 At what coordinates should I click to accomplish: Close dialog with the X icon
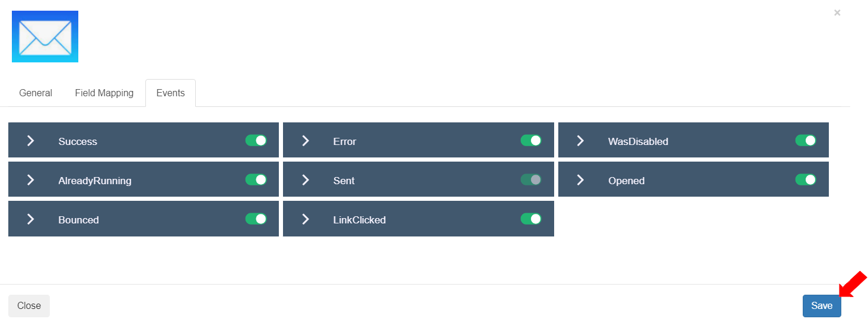pyautogui.click(x=837, y=12)
